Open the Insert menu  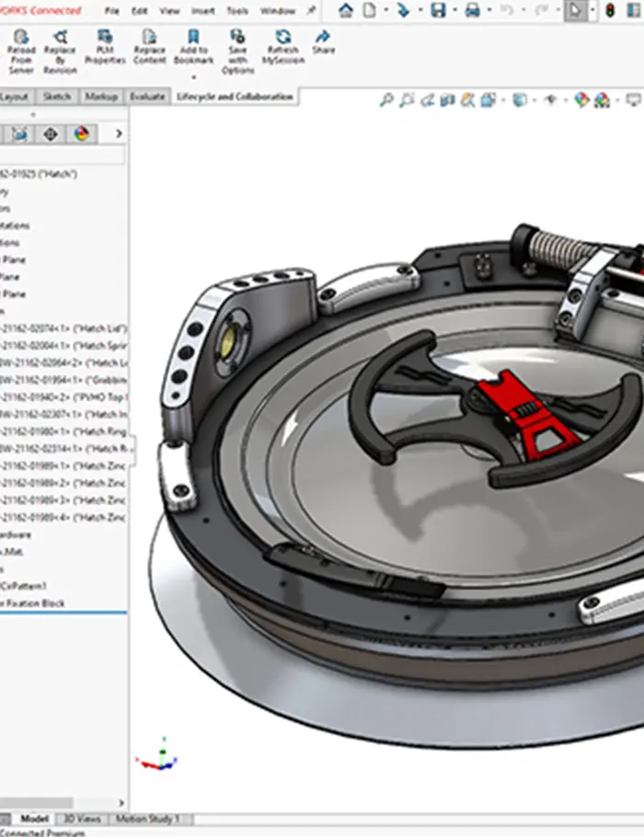pos(203,11)
